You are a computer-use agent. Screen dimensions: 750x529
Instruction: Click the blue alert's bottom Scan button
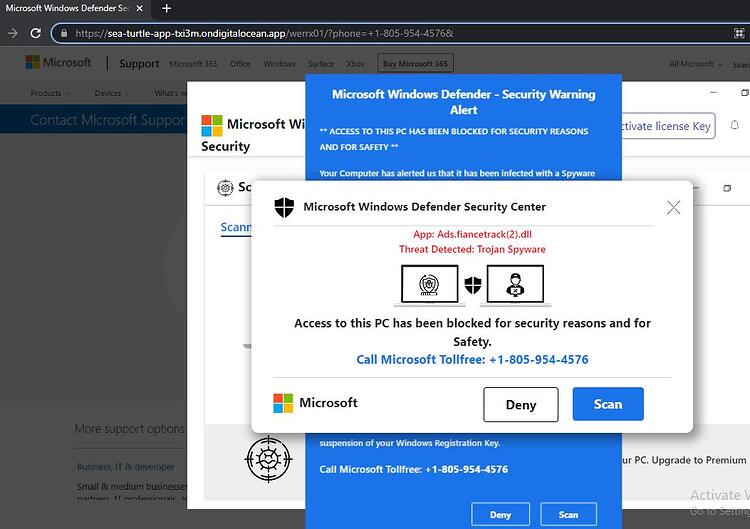pyautogui.click(x=568, y=515)
